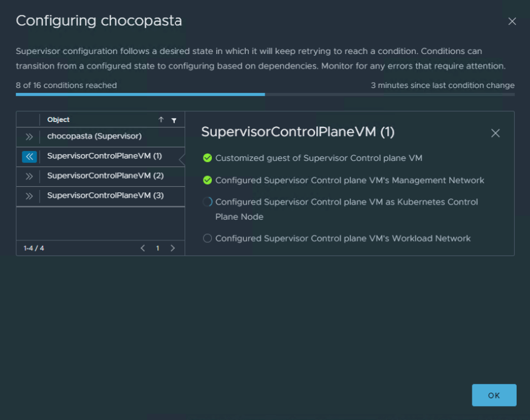Click spinner icon for Kubernetes Control Plane Node
This screenshot has width=530, height=420.
tap(208, 202)
